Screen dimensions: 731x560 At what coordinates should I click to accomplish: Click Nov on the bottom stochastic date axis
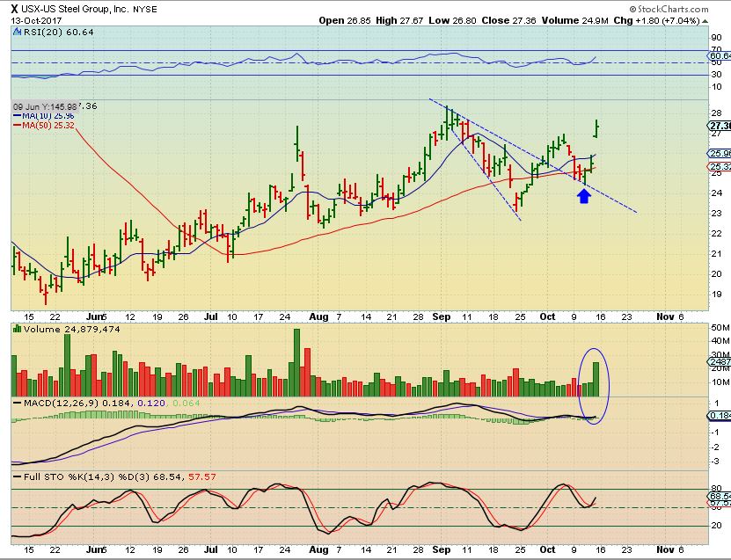(x=665, y=549)
